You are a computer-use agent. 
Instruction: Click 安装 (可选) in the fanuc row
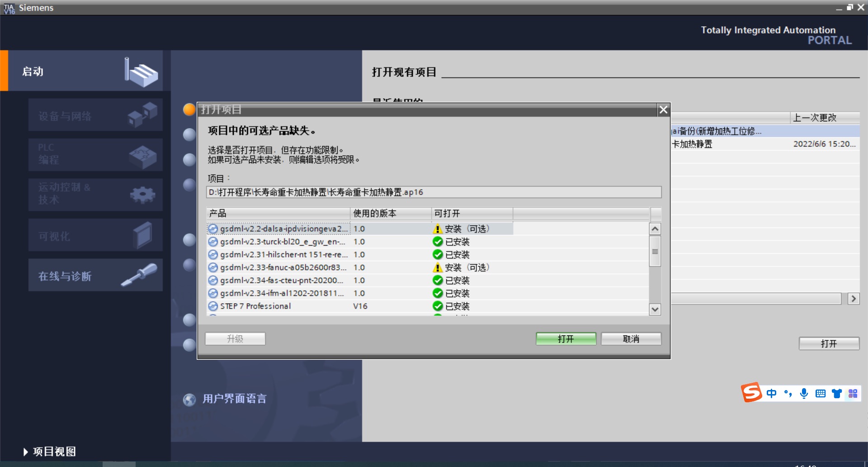click(467, 267)
